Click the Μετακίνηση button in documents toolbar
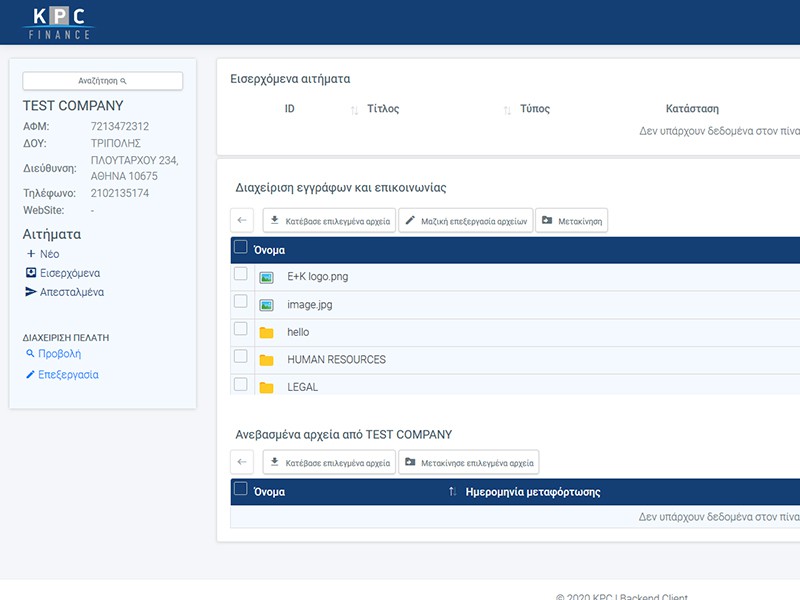Viewport: 800px width, 600px height. [571, 220]
